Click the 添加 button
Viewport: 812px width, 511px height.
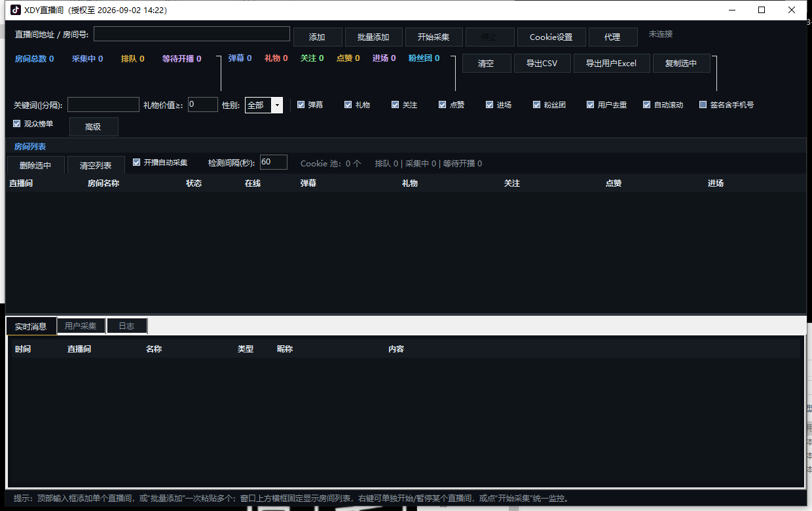point(317,37)
